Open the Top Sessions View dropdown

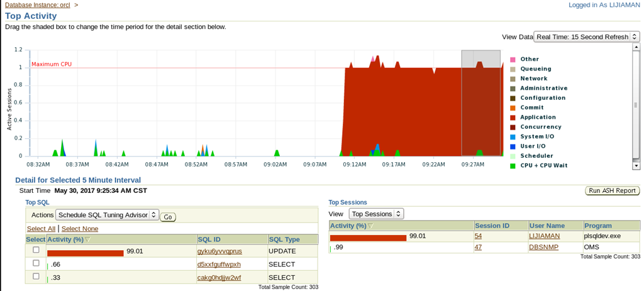pos(376,214)
